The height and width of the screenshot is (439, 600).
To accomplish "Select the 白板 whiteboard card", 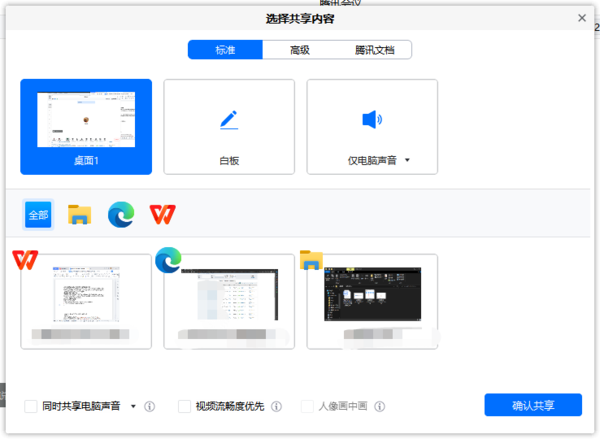I will [229, 127].
